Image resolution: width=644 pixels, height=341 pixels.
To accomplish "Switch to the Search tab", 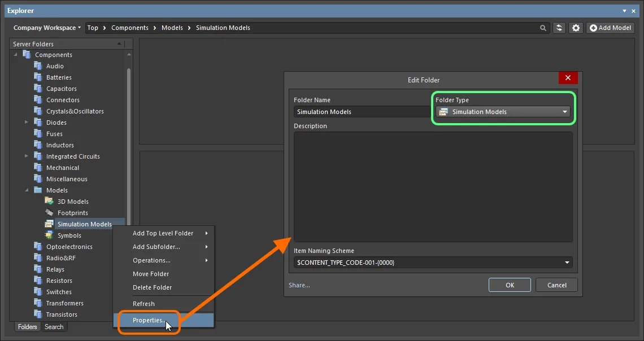I will (54, 327).
